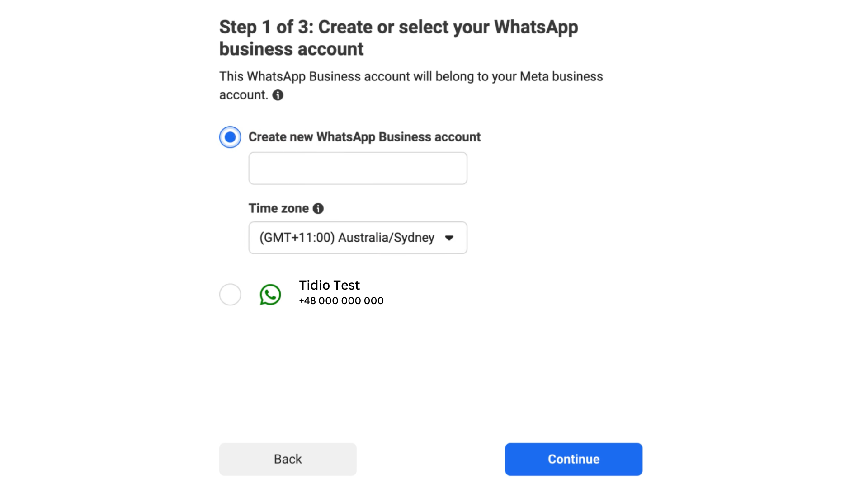Click the +48 000 000 000 phone number
Viewport: 868px width, 488px height.
tap(341, 301)
